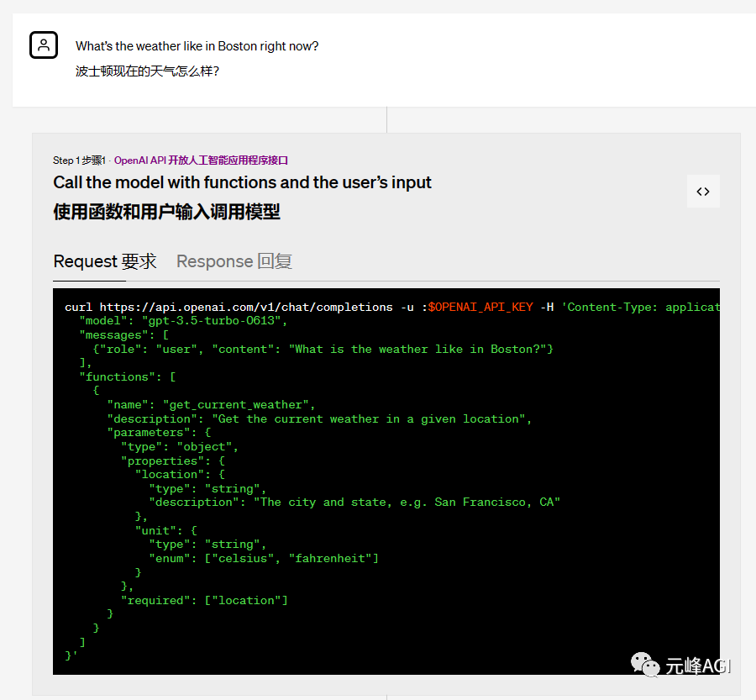Click the celsius/fahrenheit enum line

(x=264, y=558)
